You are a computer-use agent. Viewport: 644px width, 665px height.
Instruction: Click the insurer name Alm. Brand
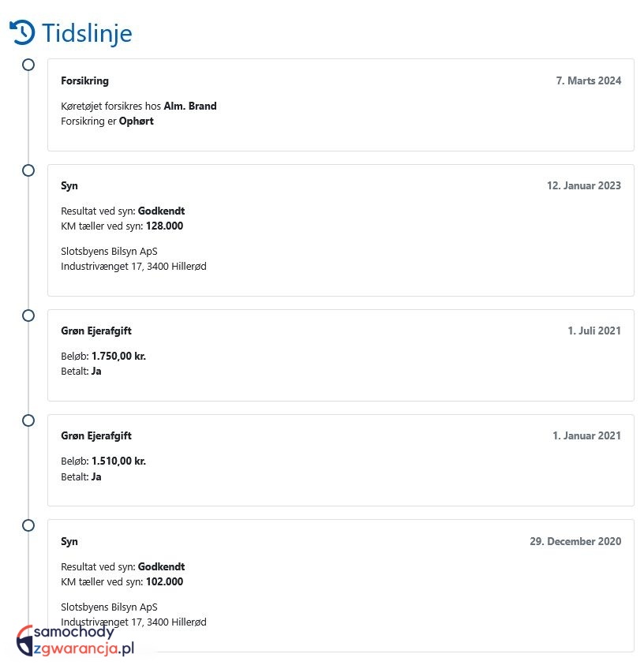coord(189,106)
